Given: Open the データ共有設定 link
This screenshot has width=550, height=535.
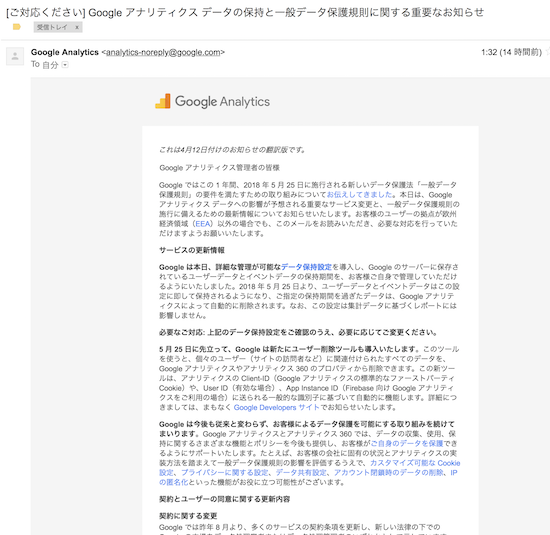Looking at the screenshot, I should pyautogui.click(x=301, y=473).
